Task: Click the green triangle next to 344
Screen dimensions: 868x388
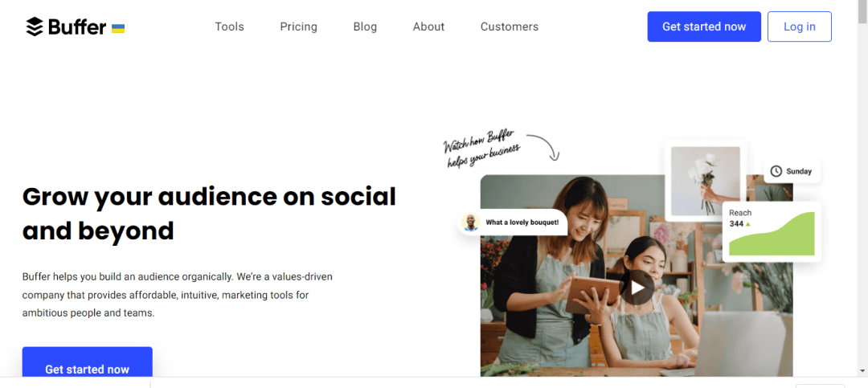Action: (x=748, y=223)
